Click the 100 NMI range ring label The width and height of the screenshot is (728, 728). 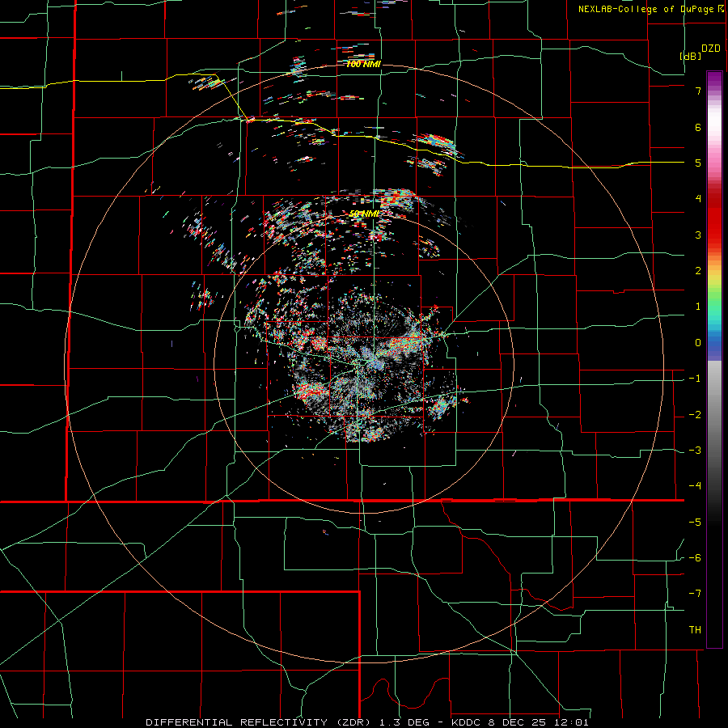click(x=363, y=64)
